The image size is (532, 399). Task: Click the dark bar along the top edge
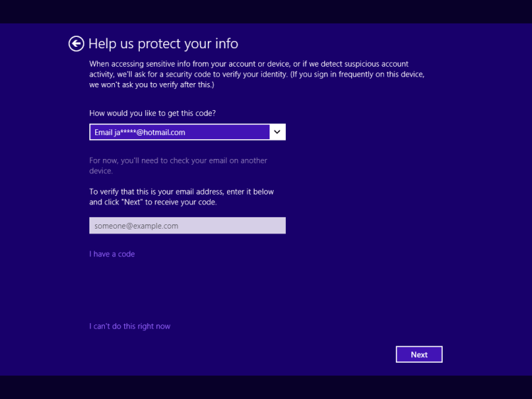pyautogui.click(x=266, y=11)
